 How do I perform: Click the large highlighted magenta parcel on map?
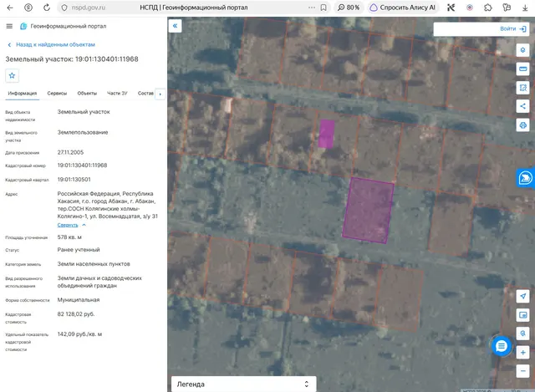pos(368,211)
